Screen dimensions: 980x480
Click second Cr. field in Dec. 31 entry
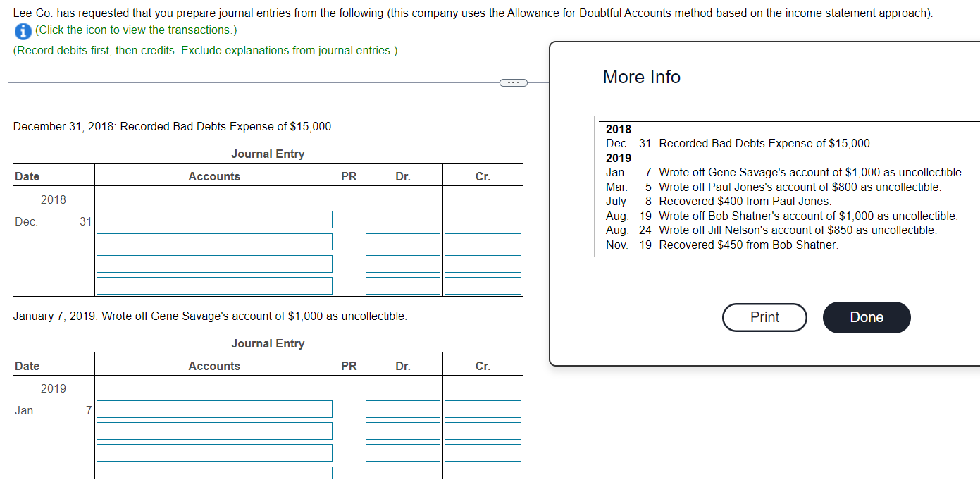[x=483, y=242]
